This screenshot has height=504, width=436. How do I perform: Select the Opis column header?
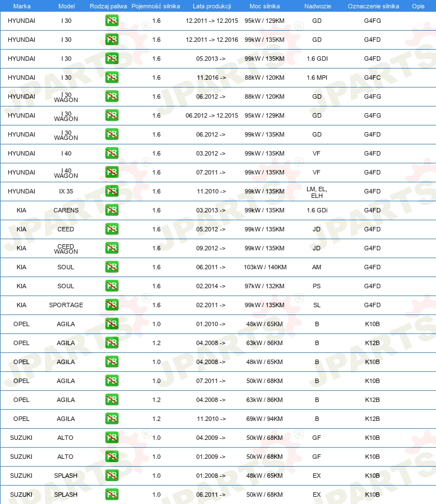(418, 6)
